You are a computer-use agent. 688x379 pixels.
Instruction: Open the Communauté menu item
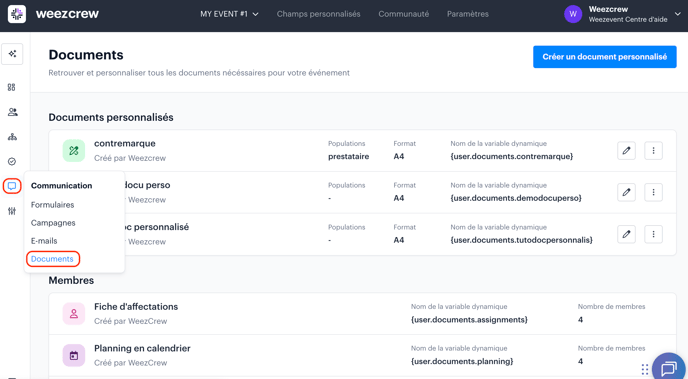404,14
